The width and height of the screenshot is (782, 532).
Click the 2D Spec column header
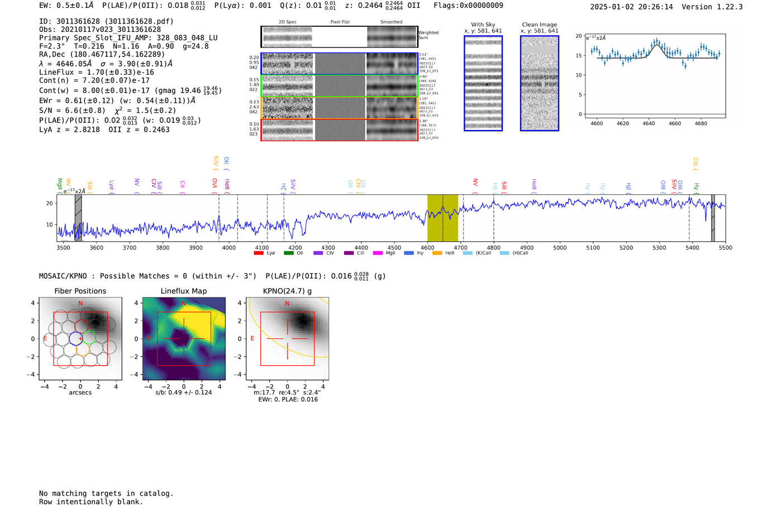click(x=288, y=22)
